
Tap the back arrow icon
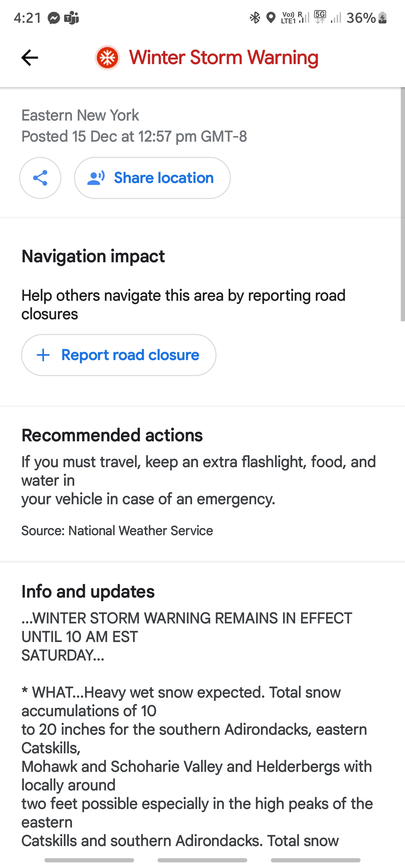30,58
